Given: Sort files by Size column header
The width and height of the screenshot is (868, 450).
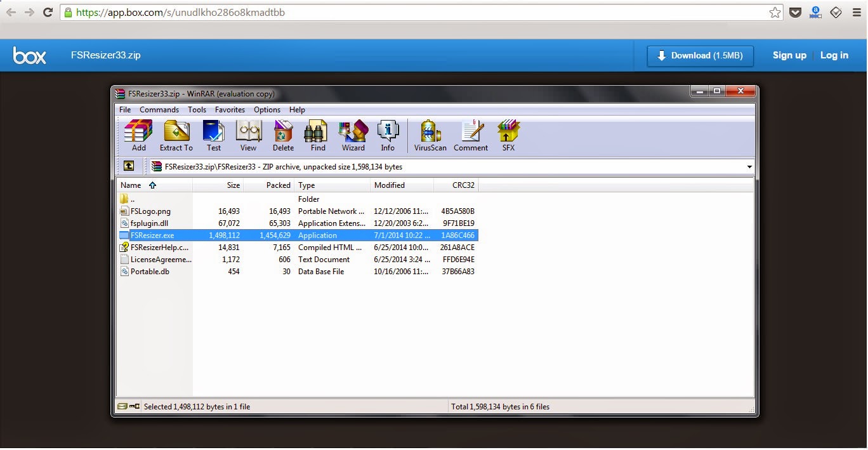Looking at the screenshot, I should coord(233,185).
